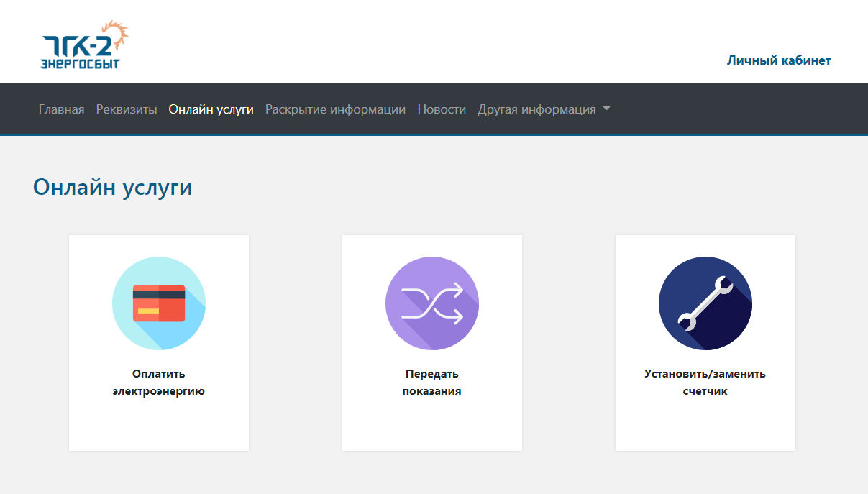Select Онлайн услуги in the navigation bar
This screenshot has height=494, width=868.
211,109
